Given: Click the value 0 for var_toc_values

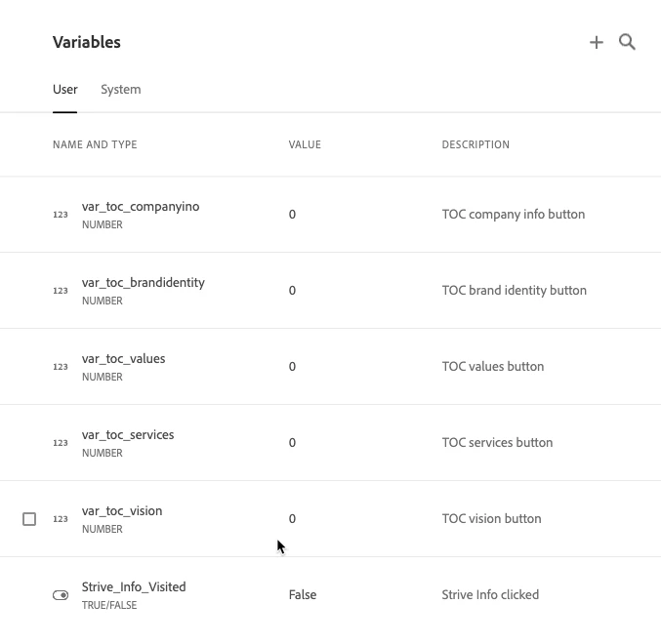Looking at the screenshot, I should pos(292,367).
